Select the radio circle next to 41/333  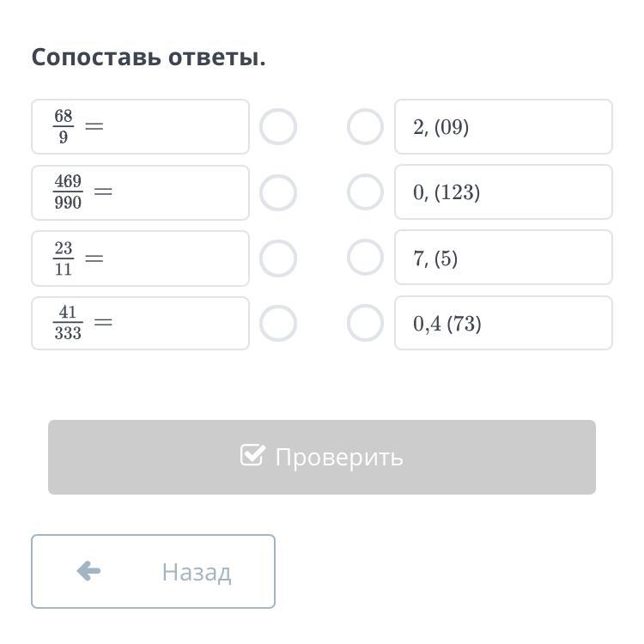pos(278,324)
